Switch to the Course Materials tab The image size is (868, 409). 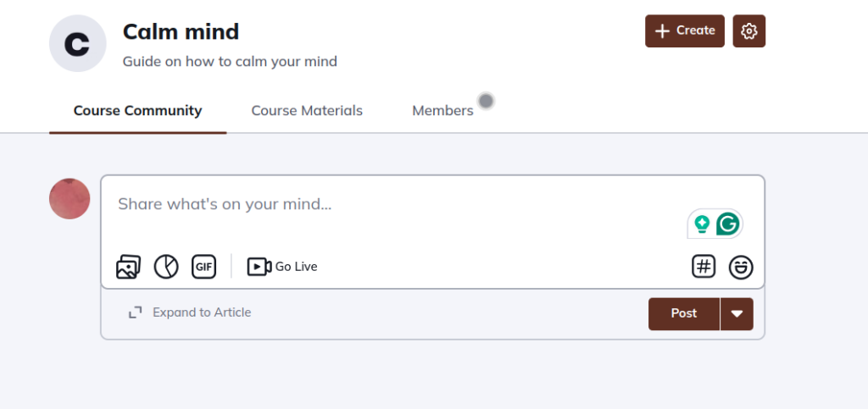tap(307, 111)
